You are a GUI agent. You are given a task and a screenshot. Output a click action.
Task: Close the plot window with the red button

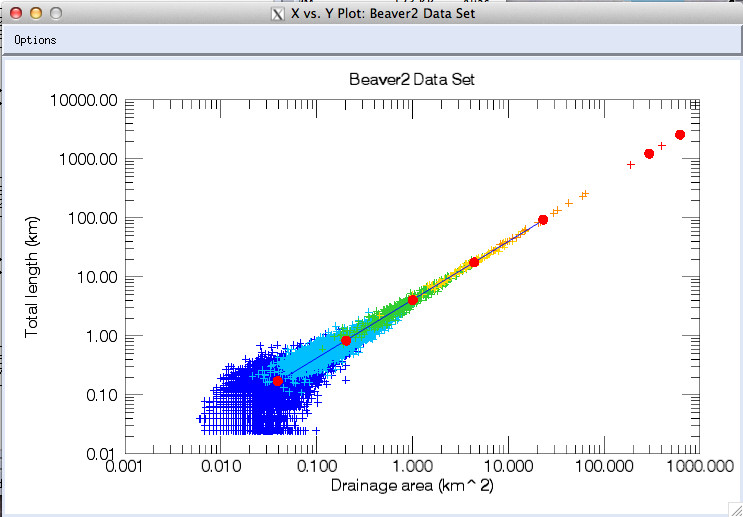(15, 14)
